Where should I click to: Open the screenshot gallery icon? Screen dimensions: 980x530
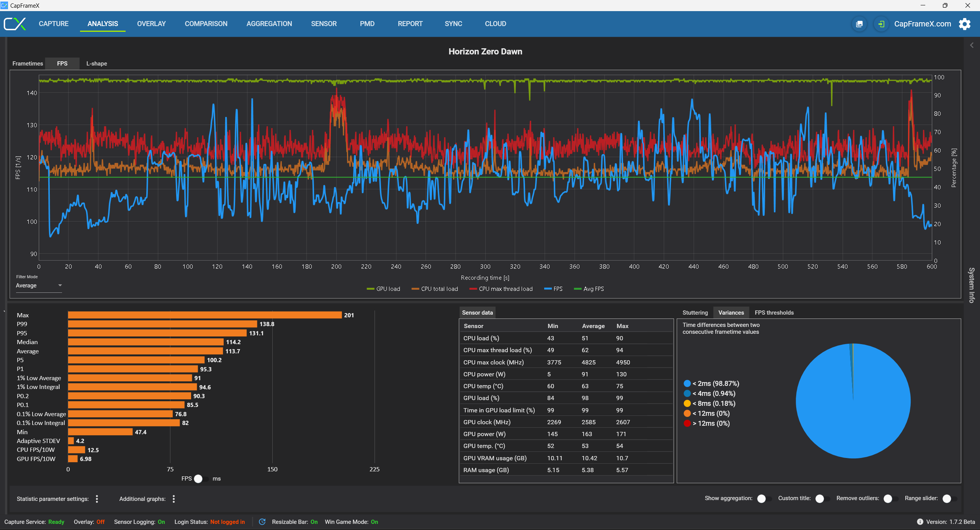coord(859,24)
